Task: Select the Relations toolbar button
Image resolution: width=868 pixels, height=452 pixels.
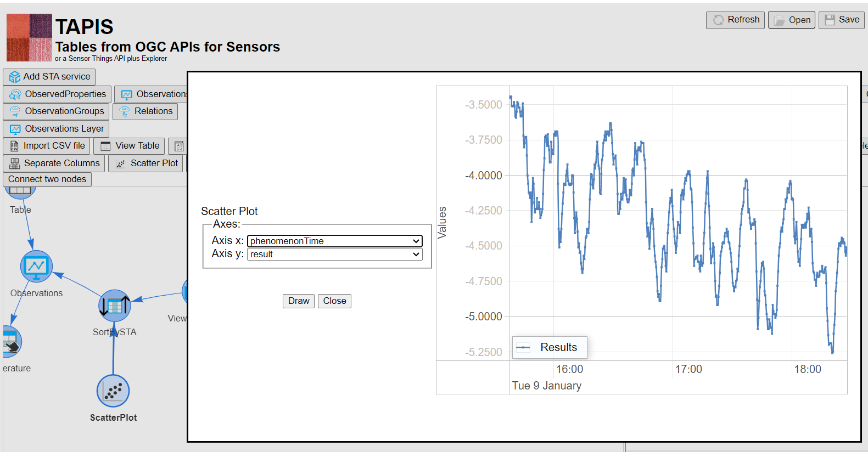Action: (145, 111)
